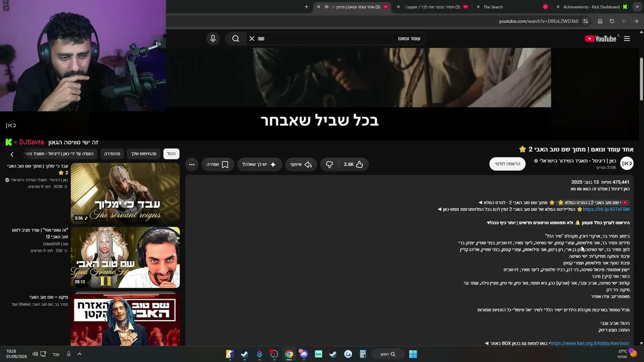Viewport: 644px width, 362px height.
Task: Click the 'מיקס – שם טוב האבי' title
Action: 48,297
